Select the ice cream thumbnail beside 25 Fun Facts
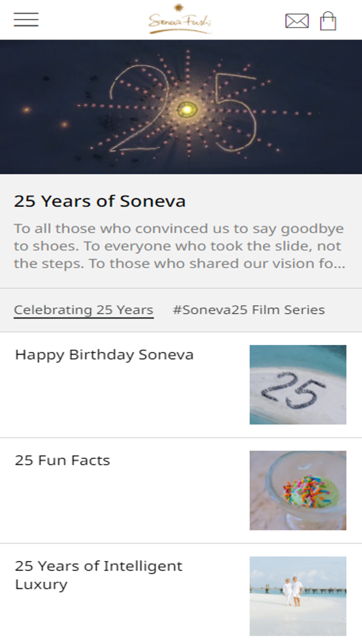This screenshot has width=362, height=644. click(x=297, y=490)
